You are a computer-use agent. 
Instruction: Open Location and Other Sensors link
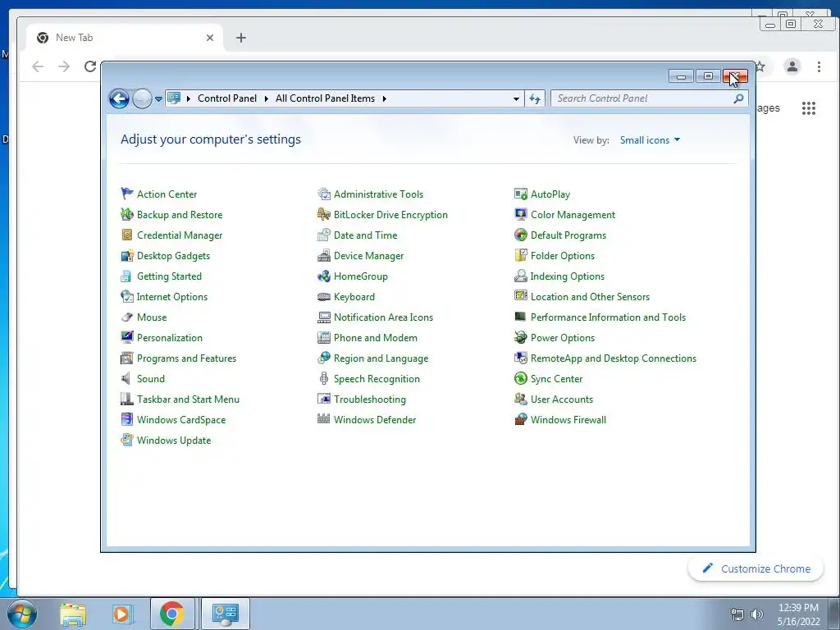[590, 296]
